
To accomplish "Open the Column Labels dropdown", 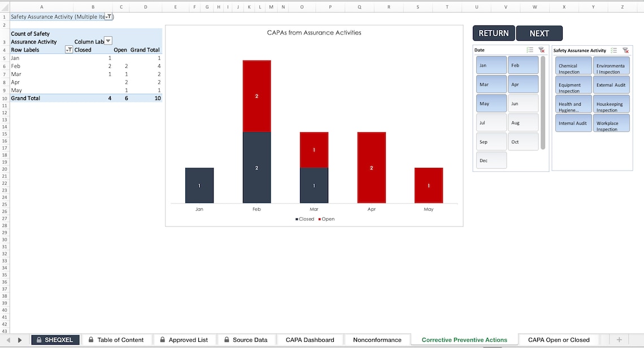I will tap(107, 41).
